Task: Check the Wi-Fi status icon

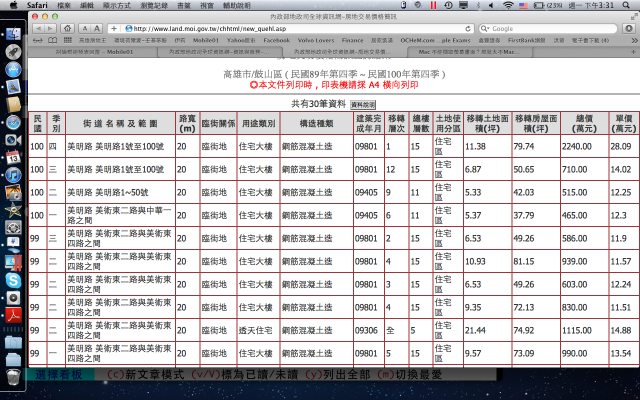Action: click(508, 5)
